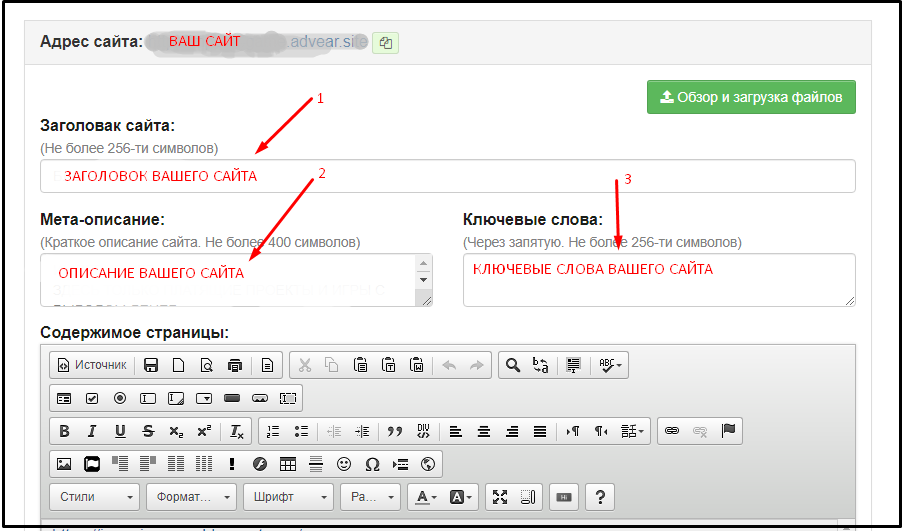This screenshot has height=531, width=903.
Task: Open the ABC spell check dropdown
Action: click(x=610, y=365)
